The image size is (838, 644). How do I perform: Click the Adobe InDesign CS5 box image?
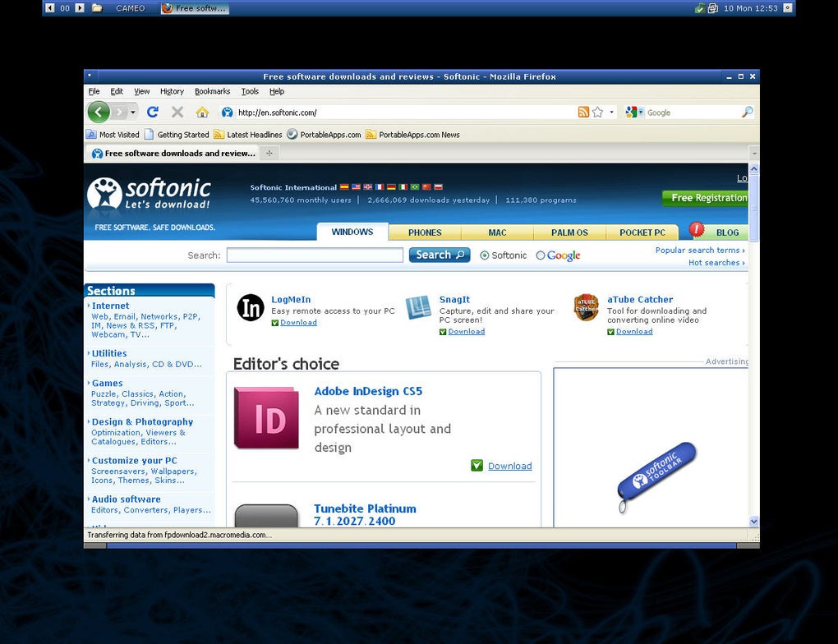pos(267,418)
